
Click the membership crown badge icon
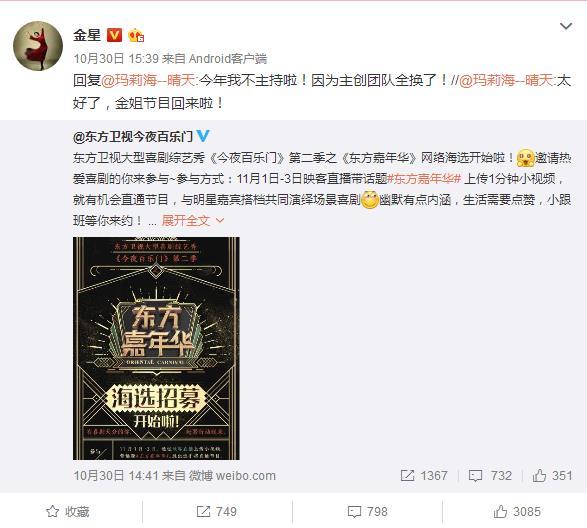[136, 36]
